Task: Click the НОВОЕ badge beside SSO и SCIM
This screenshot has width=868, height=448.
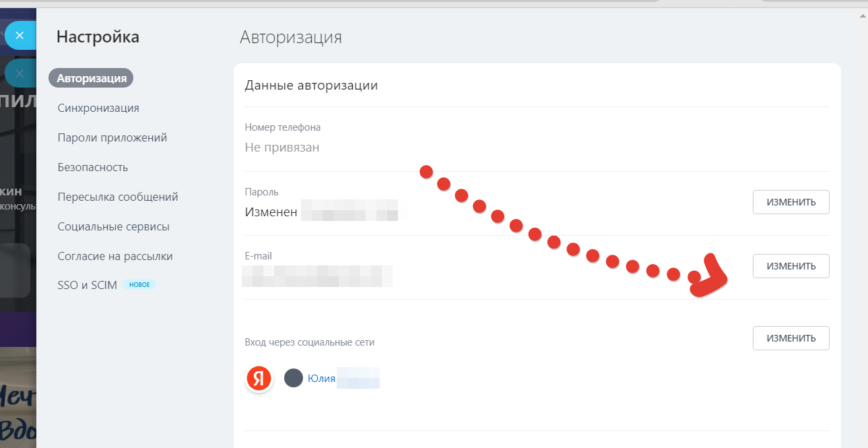Action: [x=139, y=285]
